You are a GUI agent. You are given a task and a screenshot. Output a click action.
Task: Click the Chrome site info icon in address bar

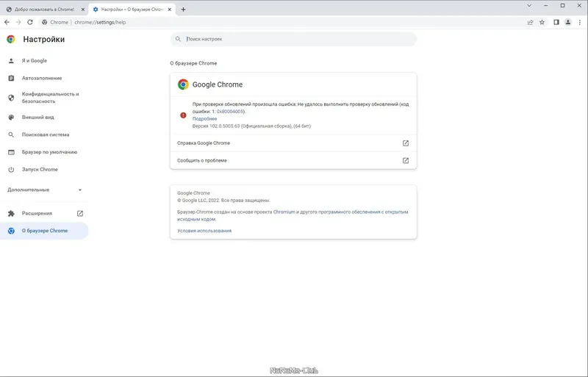(45, 22)
